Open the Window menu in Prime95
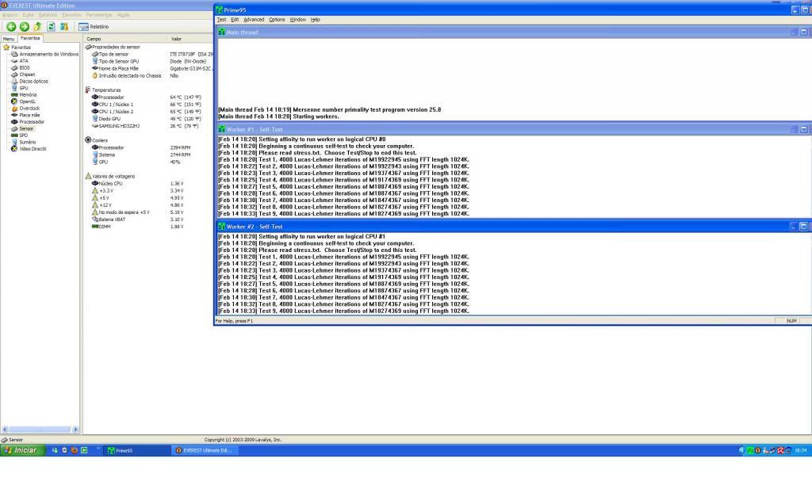This screenshot has height=504, width=812. 298,20
